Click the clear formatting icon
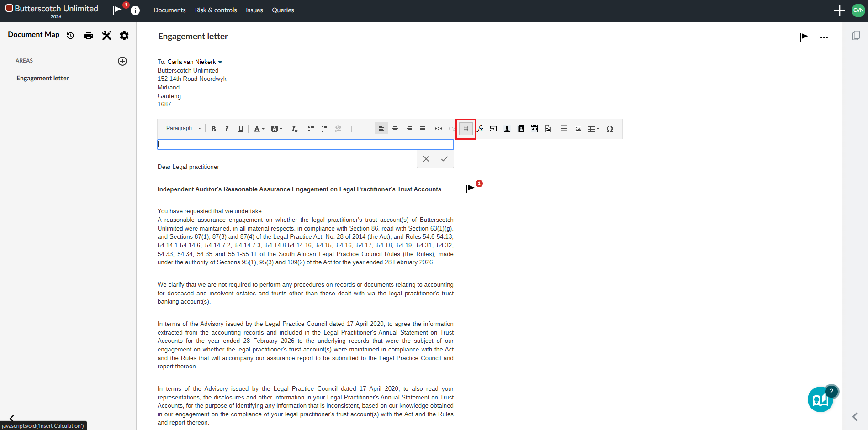This screenshot has width=868, height=430. tap(295, 129)
